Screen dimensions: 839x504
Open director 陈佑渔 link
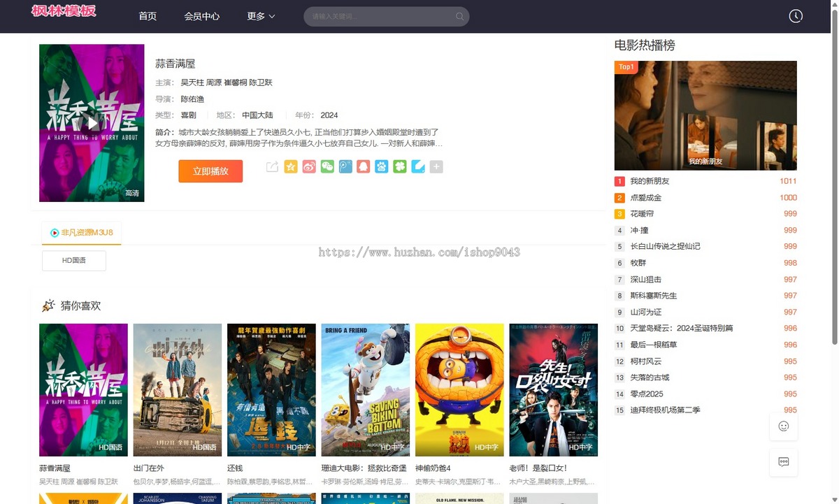(x=192, y=99)
